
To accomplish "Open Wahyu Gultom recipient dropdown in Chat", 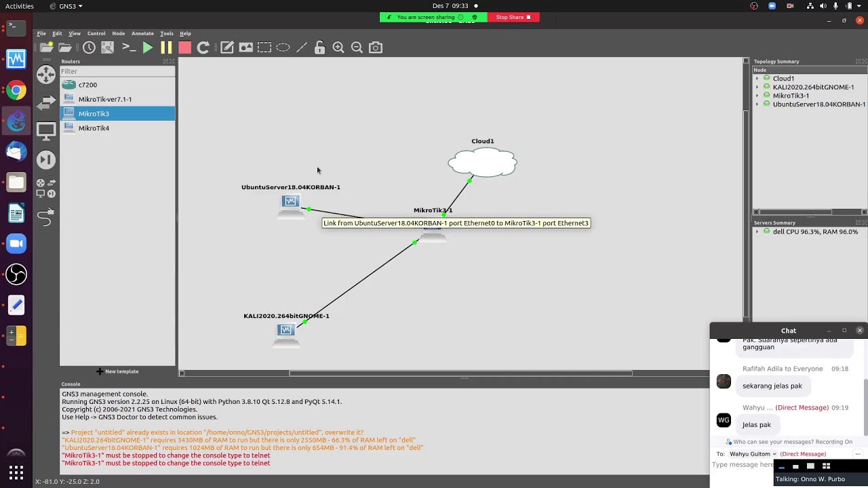I will [753, 454].
